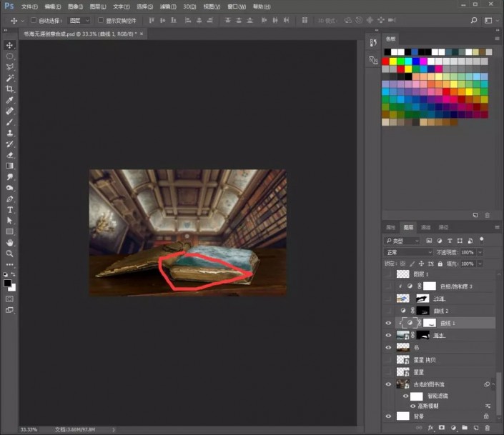This screenshot has width=504, height=435.
Task: Open the 窗口(W) menu
Action: click(236, 6)
